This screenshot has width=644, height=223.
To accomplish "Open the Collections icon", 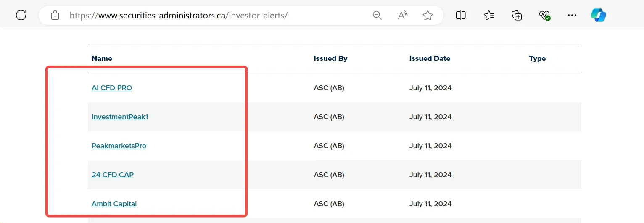I will 517,16.
